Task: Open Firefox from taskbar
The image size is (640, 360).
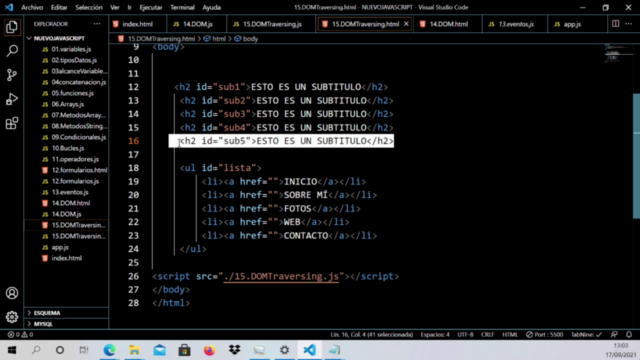Action: (209, 350)
